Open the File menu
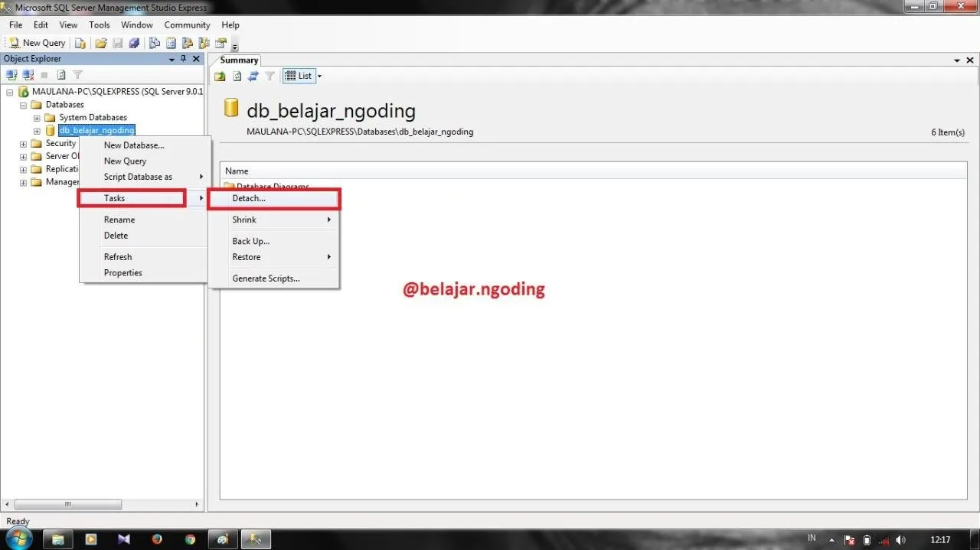This screenshot has height=550, width=980. [x=15, y=25]
